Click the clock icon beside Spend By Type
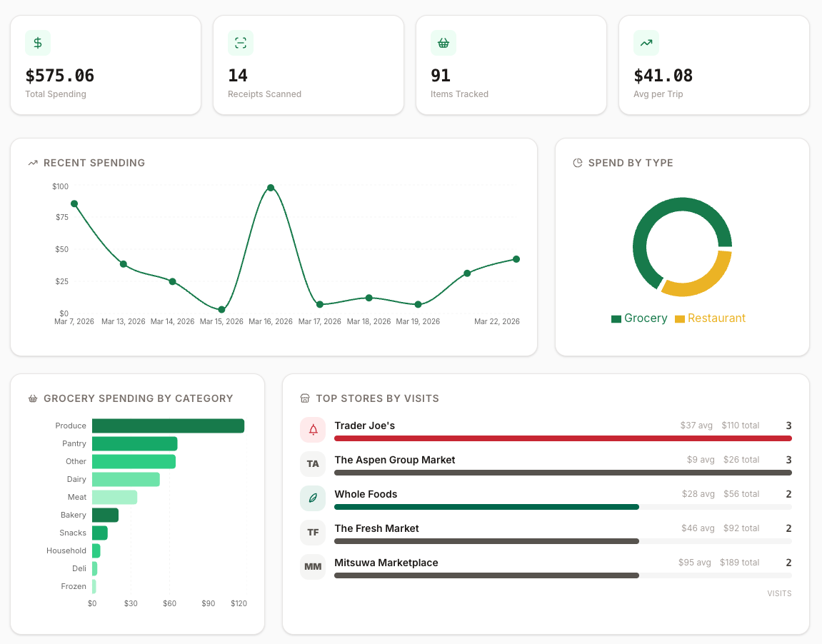 (x=577, y=162)
